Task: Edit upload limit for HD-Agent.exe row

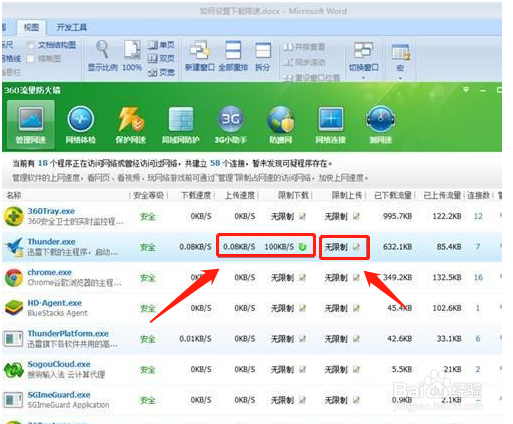Action: tap(356, 308)
